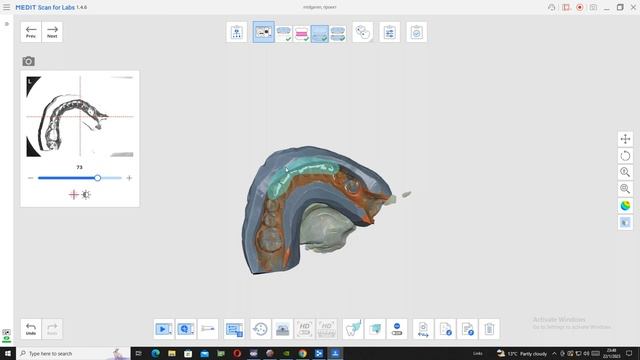Click the file with arrows icon
Image resolution: width=640 pixels, height=360 pixels.
click(423, 329)
